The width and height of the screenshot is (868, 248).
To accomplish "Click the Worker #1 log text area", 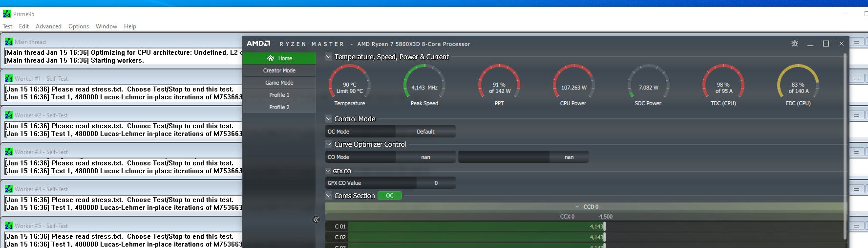I will point(123,93).
